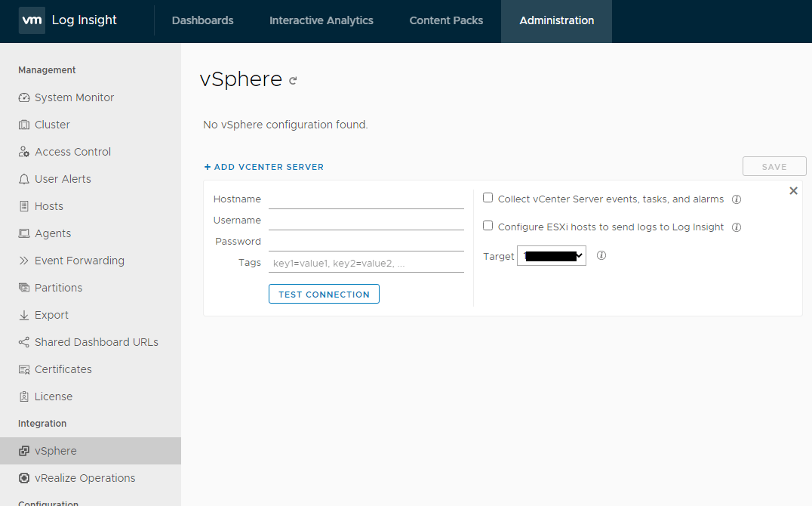Open Cluster settings via its sidebar icon
This screenshot has height=506, width=812.
coord(23,124)
